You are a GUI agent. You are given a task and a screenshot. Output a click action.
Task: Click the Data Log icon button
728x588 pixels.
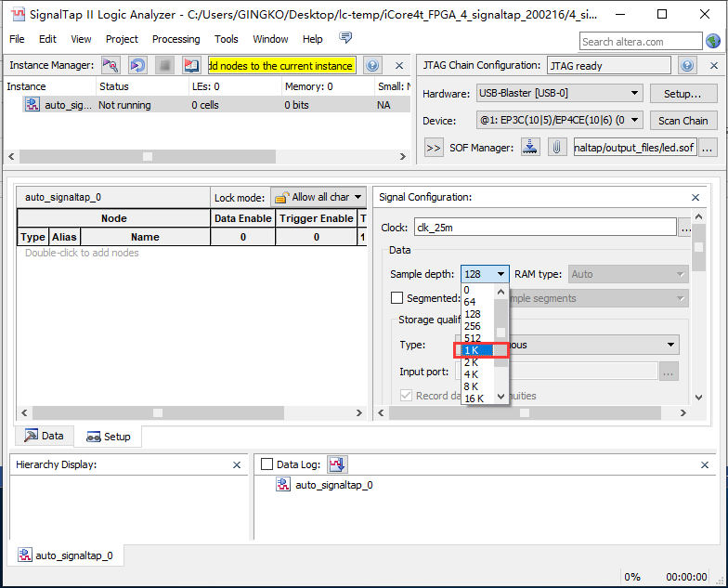(337, 464)
